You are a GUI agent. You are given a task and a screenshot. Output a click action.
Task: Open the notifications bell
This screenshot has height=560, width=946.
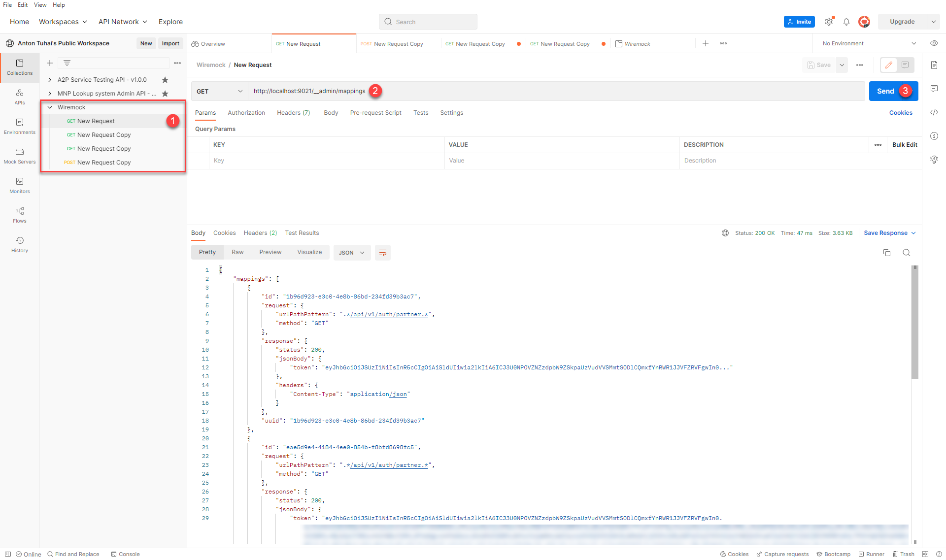coord(846,22)
